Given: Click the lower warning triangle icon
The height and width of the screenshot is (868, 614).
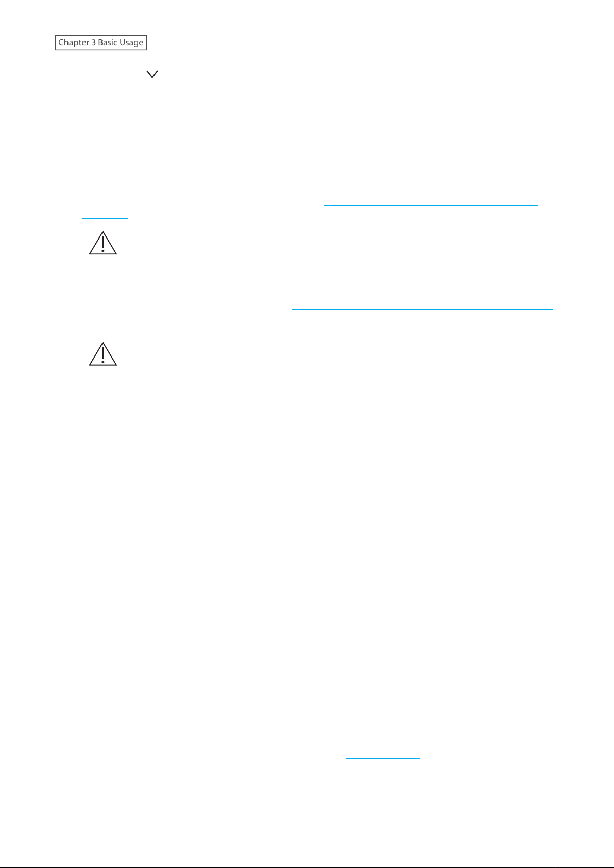Looking at the screenshot, I should coord(103,354).
